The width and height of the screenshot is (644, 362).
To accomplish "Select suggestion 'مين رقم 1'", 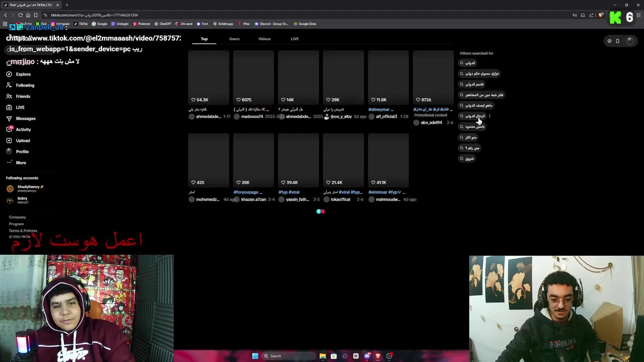I will point(469,148).
